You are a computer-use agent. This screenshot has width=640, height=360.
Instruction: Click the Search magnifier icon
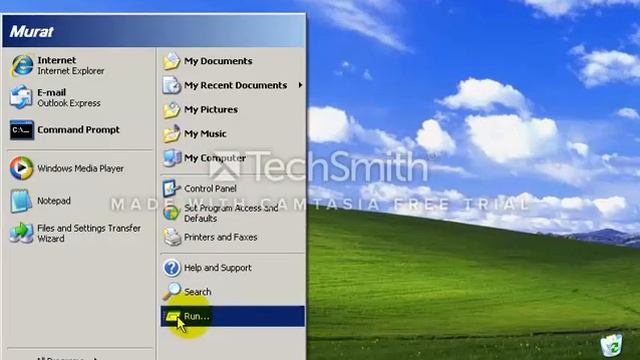172,291
